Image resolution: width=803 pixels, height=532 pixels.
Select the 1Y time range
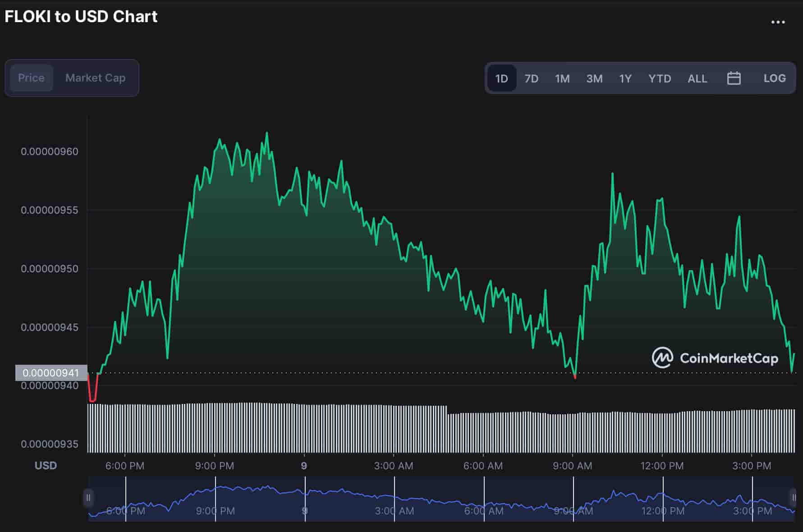625,78
